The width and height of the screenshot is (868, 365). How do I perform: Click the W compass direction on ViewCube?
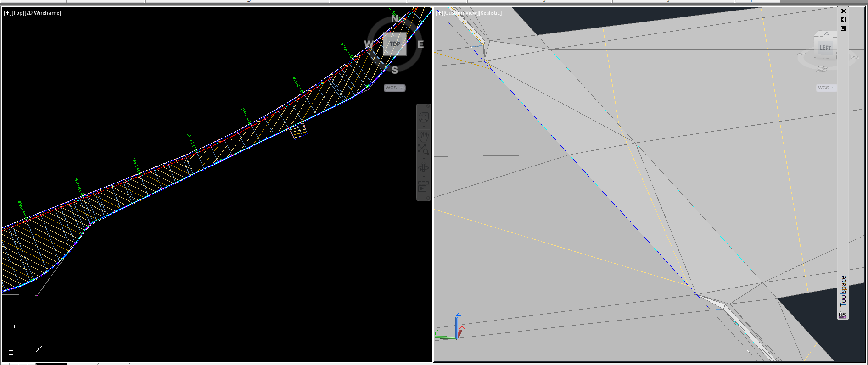(369, 44)
